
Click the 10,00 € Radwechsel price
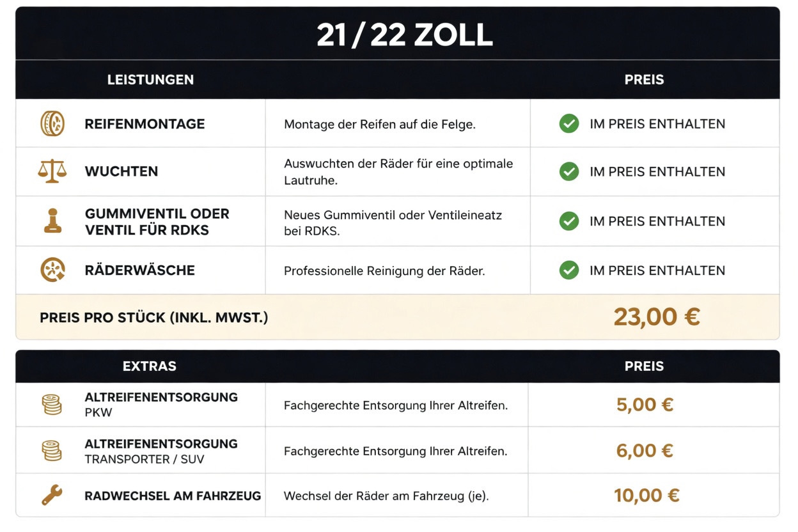(646, 496)
